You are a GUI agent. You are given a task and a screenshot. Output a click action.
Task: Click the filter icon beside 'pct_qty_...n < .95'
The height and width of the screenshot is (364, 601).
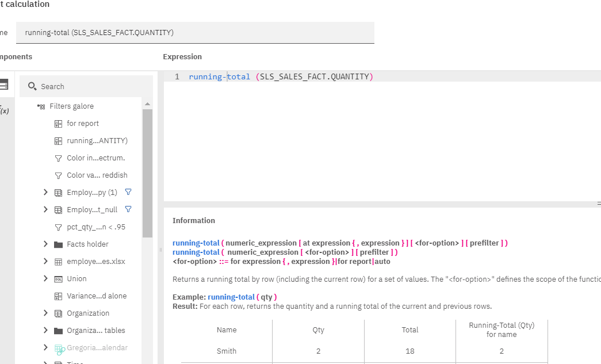58,227
